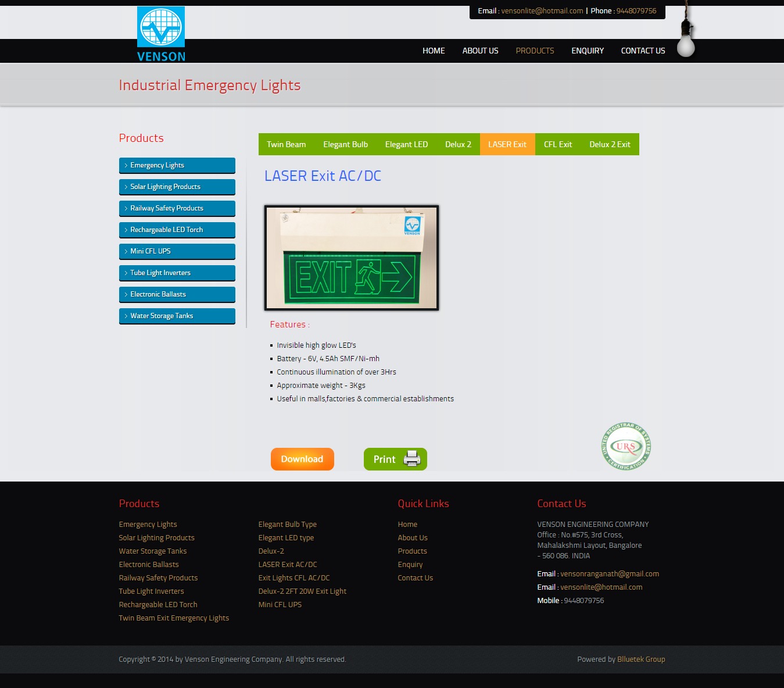
Task: Click vensonlite@hotmail.com email in top bar
Action: pyautogui.click(x=542, y=10)
